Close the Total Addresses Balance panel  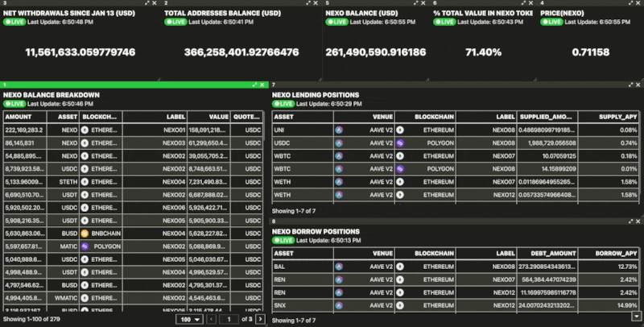point(316,3)
